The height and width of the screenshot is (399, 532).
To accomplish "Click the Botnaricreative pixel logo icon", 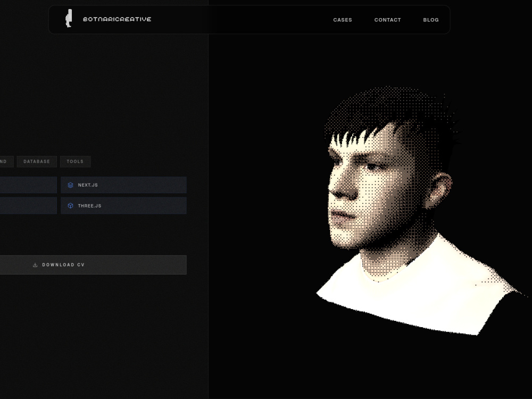I will (69, 18).
